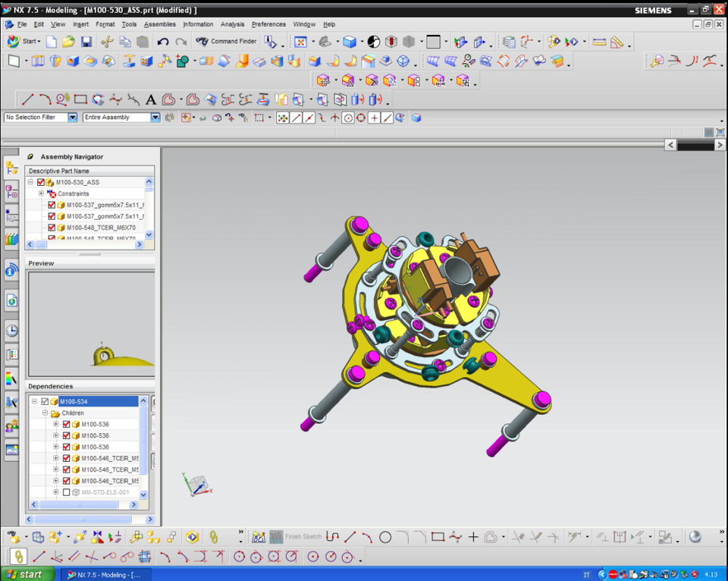Open the Assemblies menu
Viewport: 728px width, 581px height.
tap(160, 24)
